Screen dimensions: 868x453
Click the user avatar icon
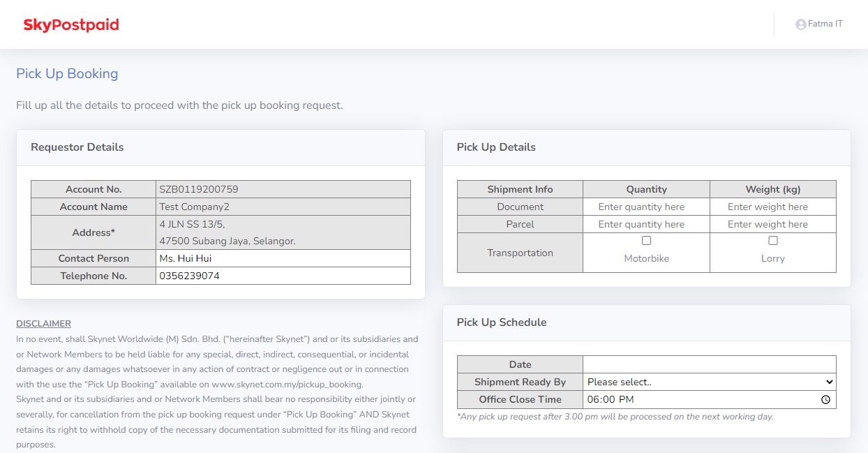tap(800, 24)
